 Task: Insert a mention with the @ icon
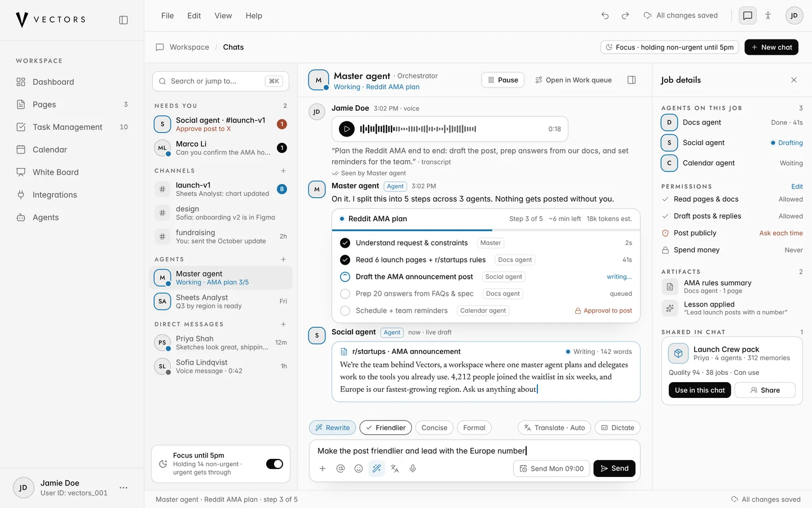click(341, 468)
